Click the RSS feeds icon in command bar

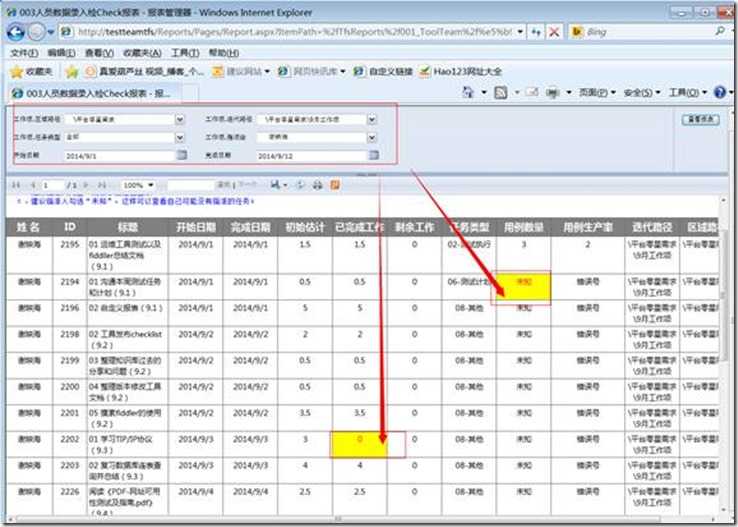pyautogui.click(x=501, y=92)
